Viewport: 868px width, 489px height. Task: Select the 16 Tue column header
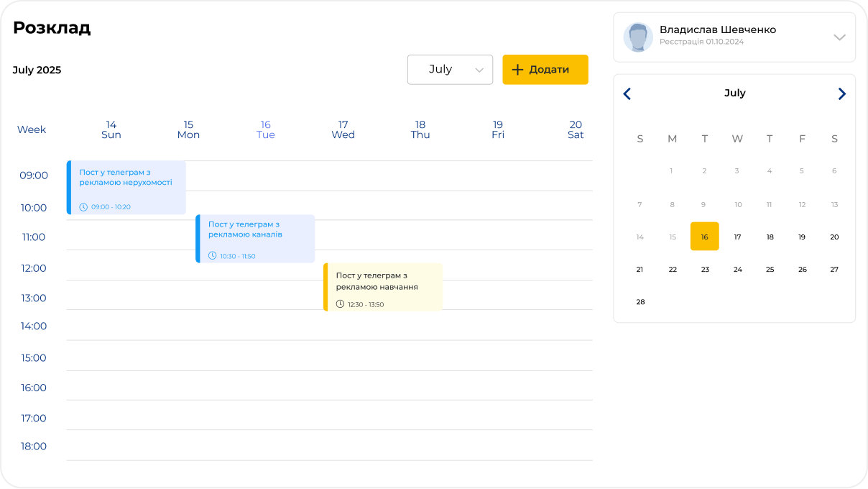(265, 129)
